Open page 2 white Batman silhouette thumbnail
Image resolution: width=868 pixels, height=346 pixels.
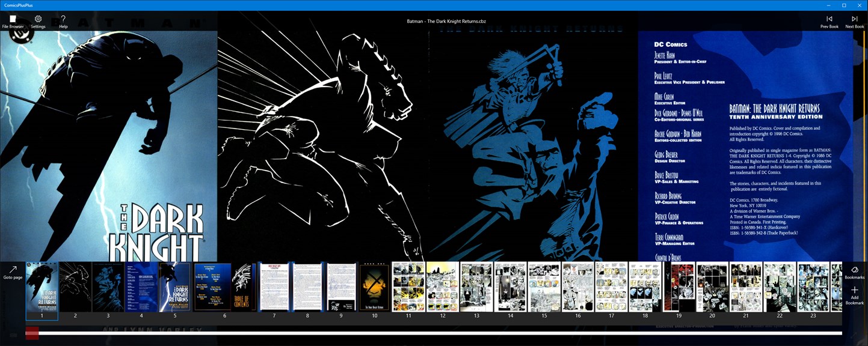[75, 287]
